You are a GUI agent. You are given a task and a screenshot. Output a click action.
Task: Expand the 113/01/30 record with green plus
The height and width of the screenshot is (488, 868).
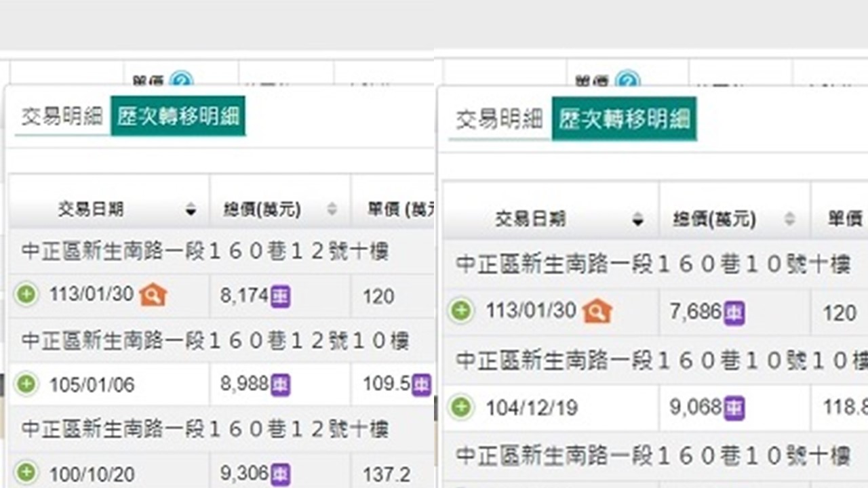[26, 296]
